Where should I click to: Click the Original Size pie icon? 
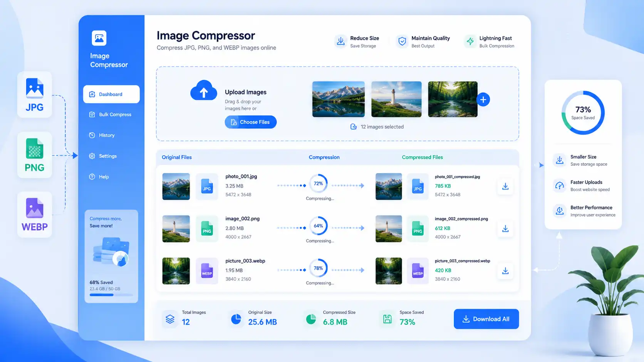point(236,319)
